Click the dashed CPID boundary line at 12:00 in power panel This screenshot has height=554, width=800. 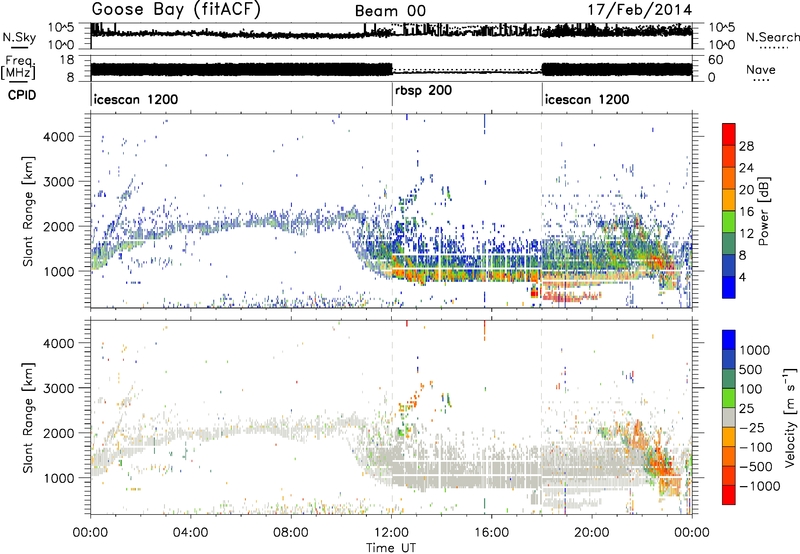tap(392, 211)
